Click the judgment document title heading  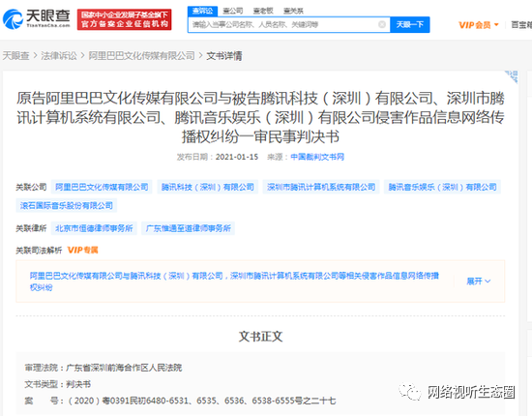click(260, 117)
